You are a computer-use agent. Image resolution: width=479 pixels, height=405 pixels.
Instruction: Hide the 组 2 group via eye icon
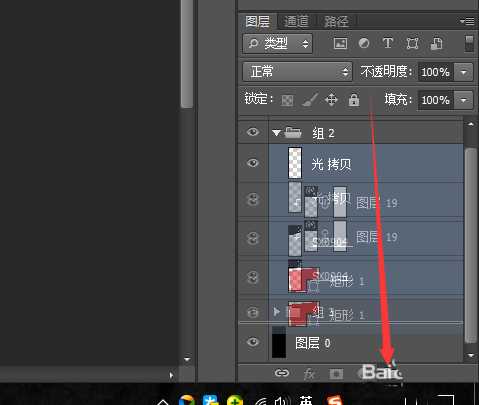point(253,132)
